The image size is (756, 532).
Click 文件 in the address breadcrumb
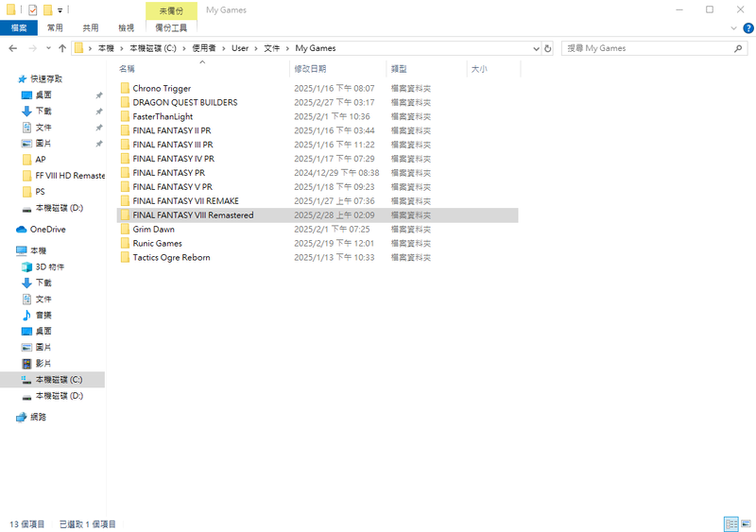(x=272, y=48)
